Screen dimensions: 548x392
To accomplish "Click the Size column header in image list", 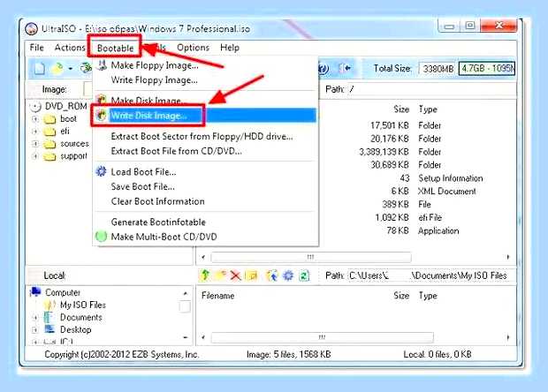I will (x=401, y=109).
